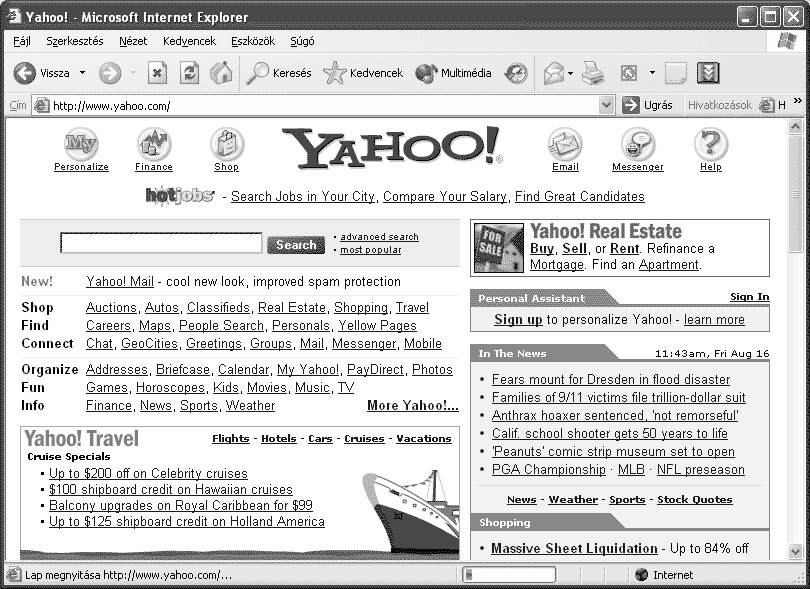Open the Yahoo! Mail link
810x589 pixels.
click(x=120, y=282)
